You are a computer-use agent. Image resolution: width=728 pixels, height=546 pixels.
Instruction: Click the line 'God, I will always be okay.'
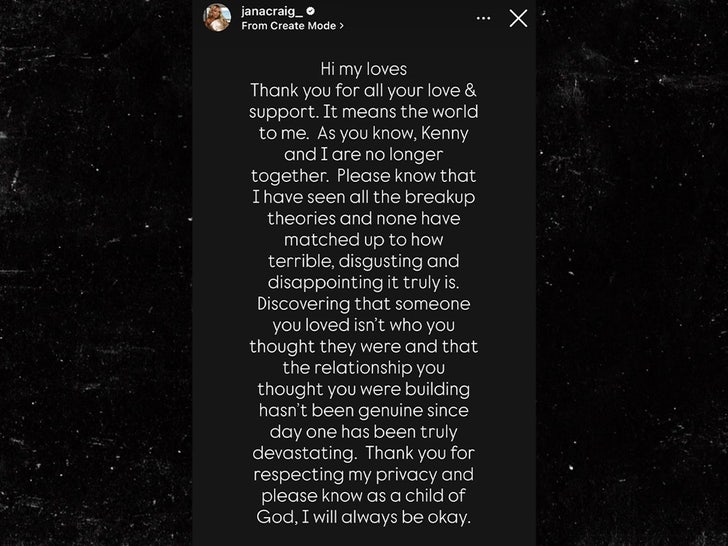(363, 517)
